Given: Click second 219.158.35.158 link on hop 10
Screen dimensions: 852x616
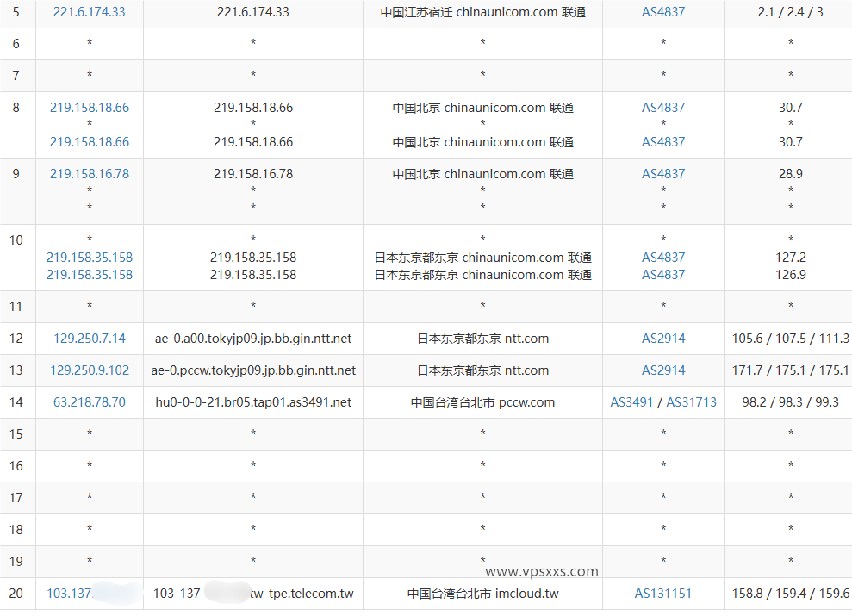Looking at the screenshot, I should (89, 274).
